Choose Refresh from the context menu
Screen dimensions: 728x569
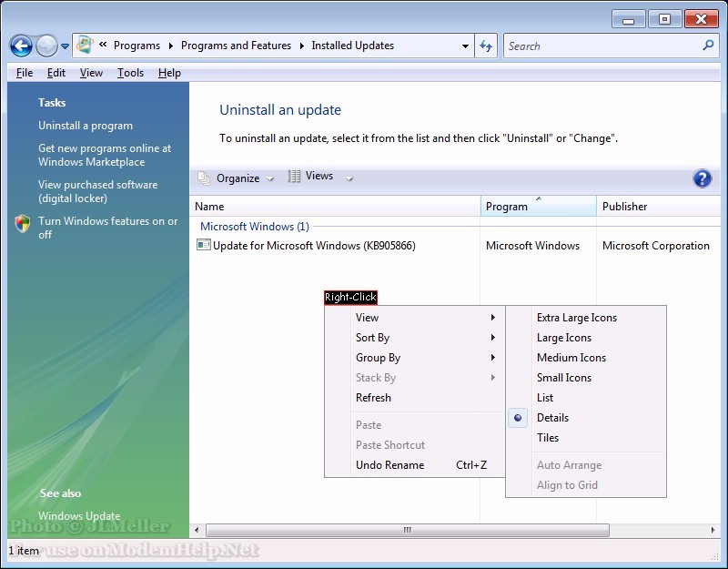click(414, 398)
